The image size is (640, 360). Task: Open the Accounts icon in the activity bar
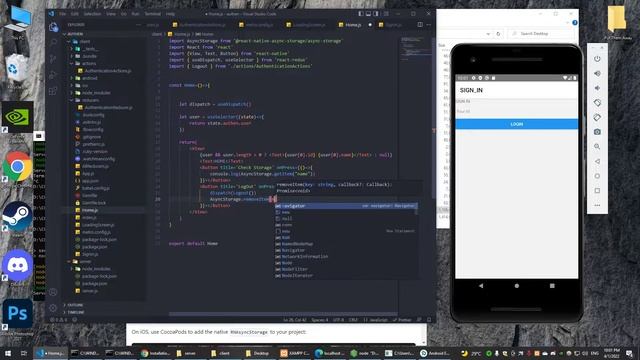[x=53, y=292]
